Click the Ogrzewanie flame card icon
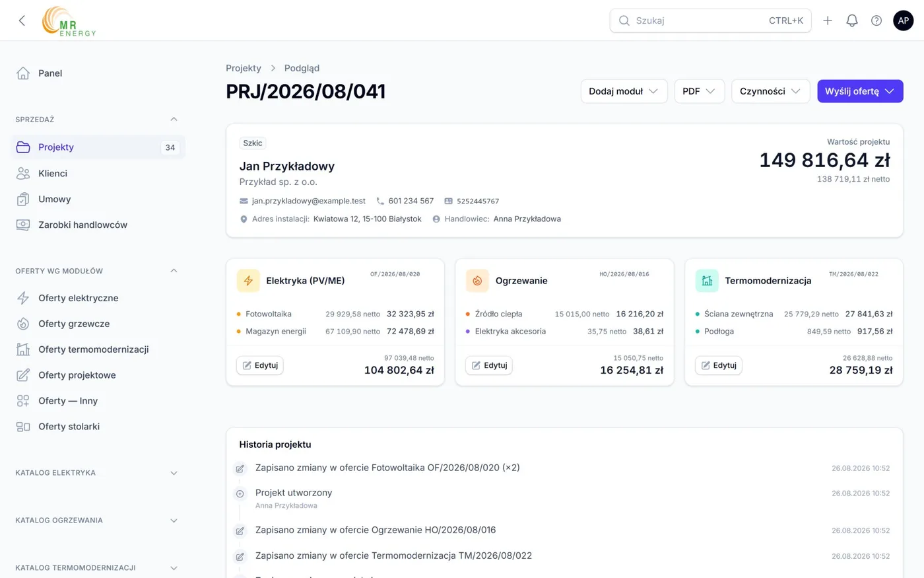Image resolution: width=924 pixels, height=578 pixels. pyautogui.click(x=477, y=281)
